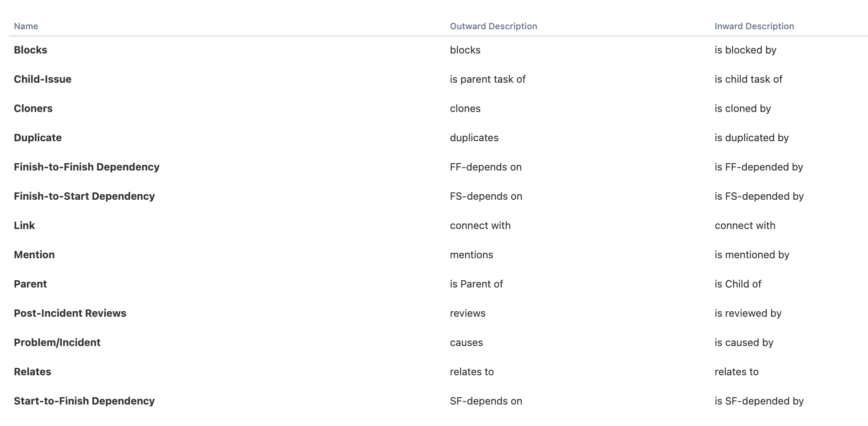Select the Blocks link type name
This screenshot has height=426, width=868.
tap(31, 50)
